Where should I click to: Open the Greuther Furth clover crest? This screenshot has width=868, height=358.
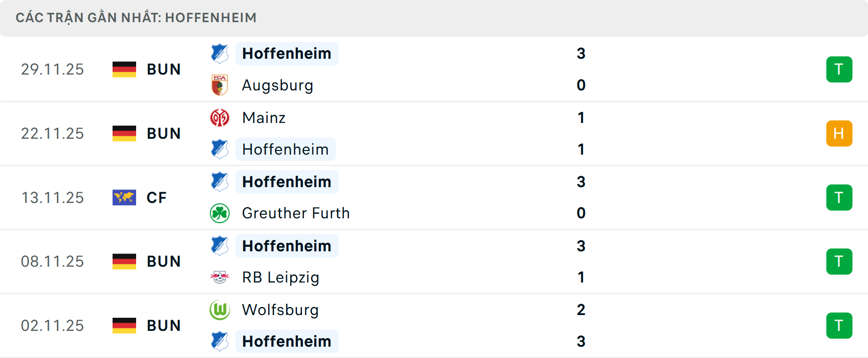coord(220,213)
